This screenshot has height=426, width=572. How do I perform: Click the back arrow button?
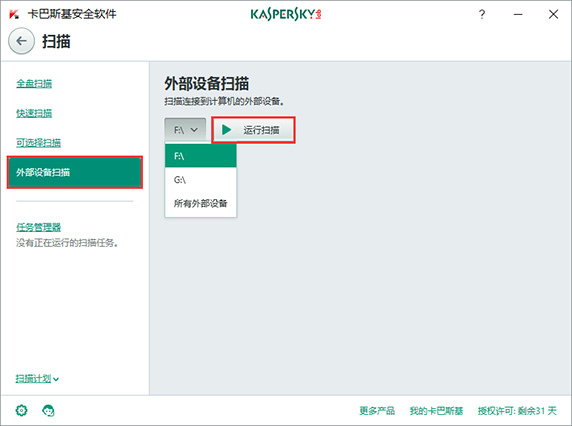pyautogui.click(x=22, y=41)
